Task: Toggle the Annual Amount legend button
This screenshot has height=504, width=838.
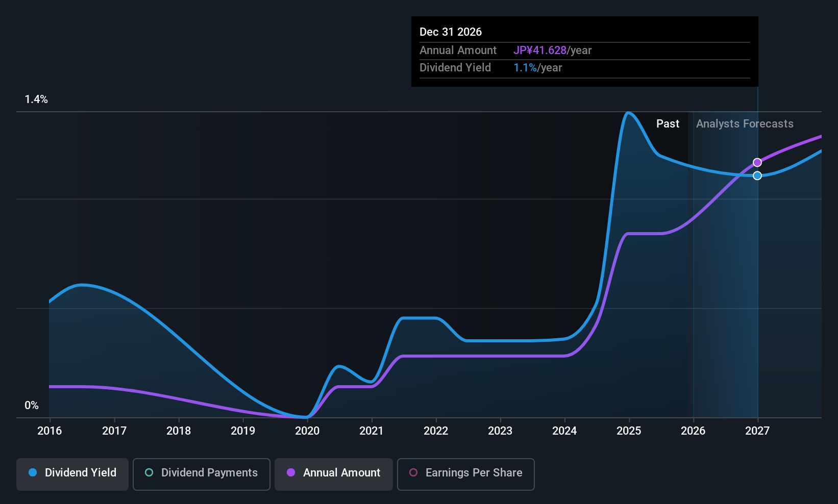Action: coord(334,474)
